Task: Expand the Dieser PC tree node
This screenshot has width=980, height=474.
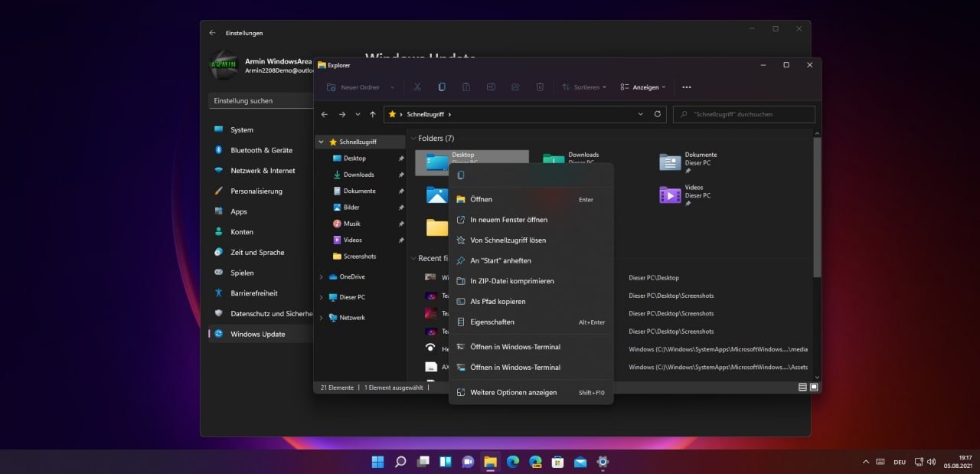Action: tap(322, 297)
